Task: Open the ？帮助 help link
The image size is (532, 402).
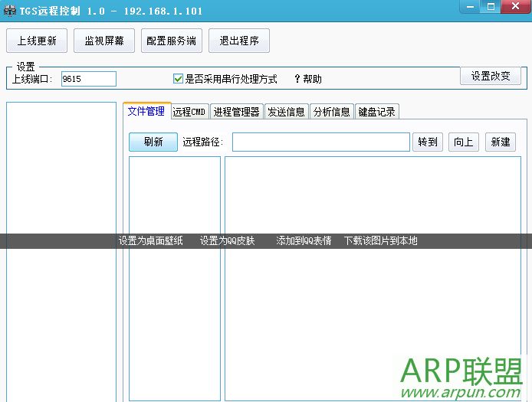Action: point(307,79)
